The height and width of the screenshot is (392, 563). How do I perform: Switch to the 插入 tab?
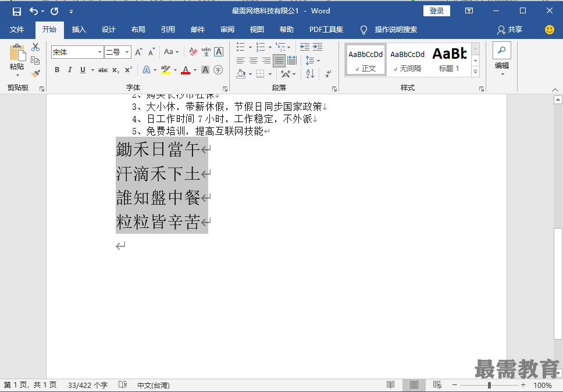(79, 30)
